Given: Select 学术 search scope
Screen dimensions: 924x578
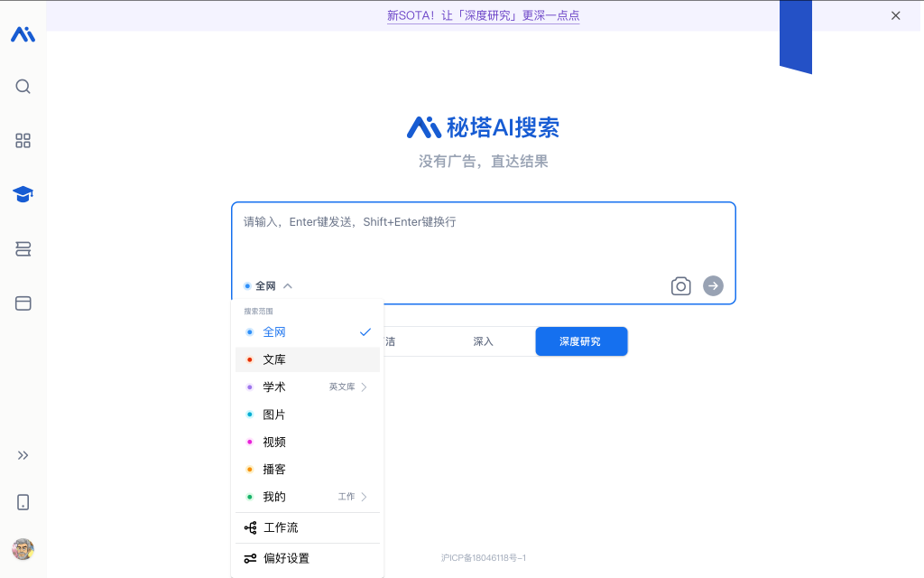Looking at the screenshot, I should click(x=308, y=387).
